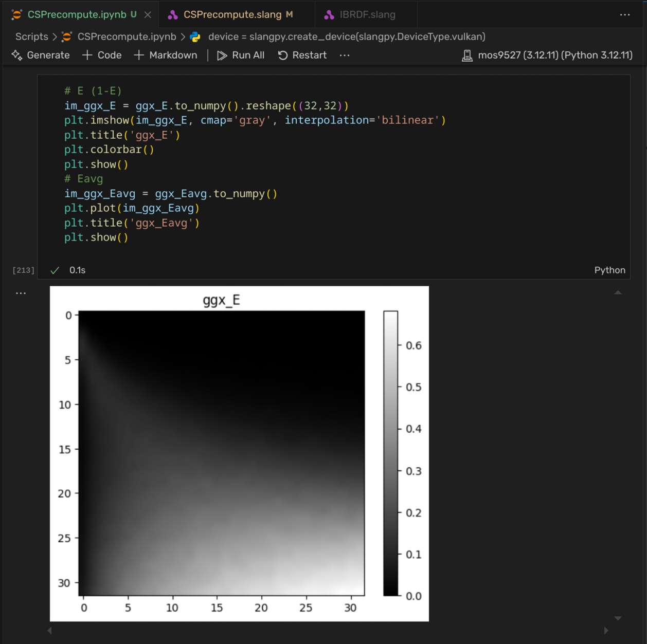
Task: Open the toolbar overflow ellipsis menu
Action: (x=344, y=55)
